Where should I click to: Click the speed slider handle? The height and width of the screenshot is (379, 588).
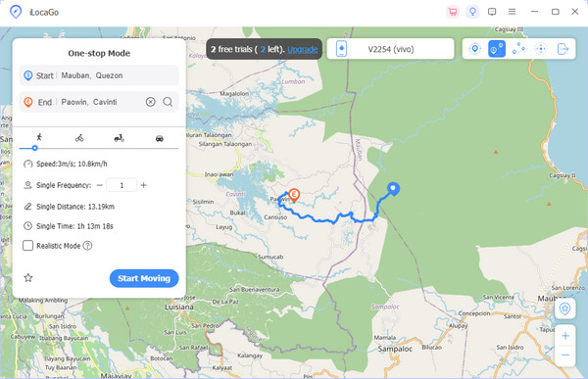[34, 148]
